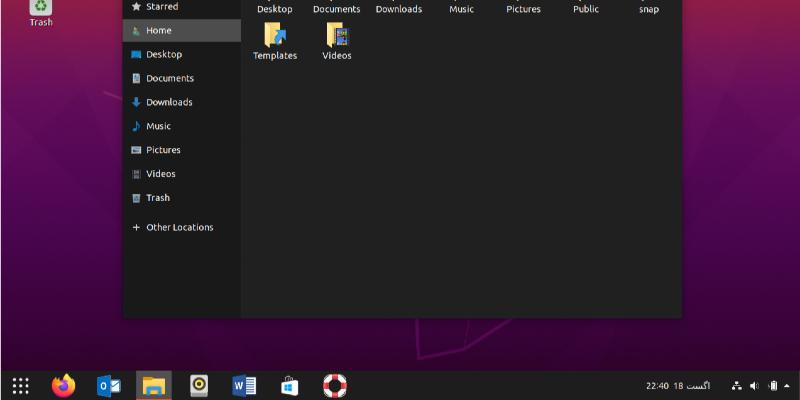Open the Word document icon
800x400 pixels.
coord(244,385)
